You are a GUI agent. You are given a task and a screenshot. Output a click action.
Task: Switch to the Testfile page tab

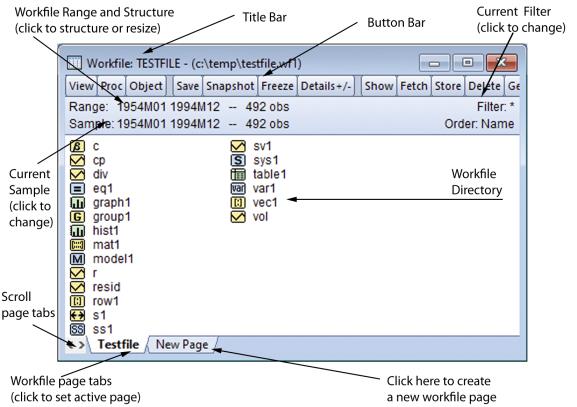[118, 344]
